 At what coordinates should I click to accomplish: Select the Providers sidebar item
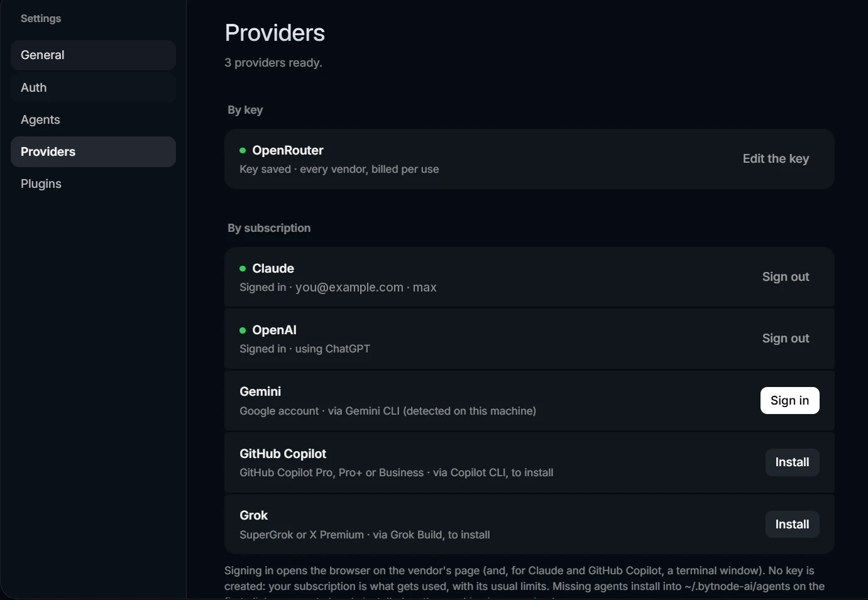(x=93, y=151)
